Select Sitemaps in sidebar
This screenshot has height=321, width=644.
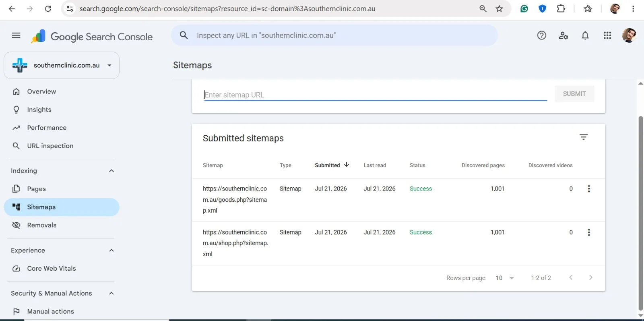coord(61,207)
